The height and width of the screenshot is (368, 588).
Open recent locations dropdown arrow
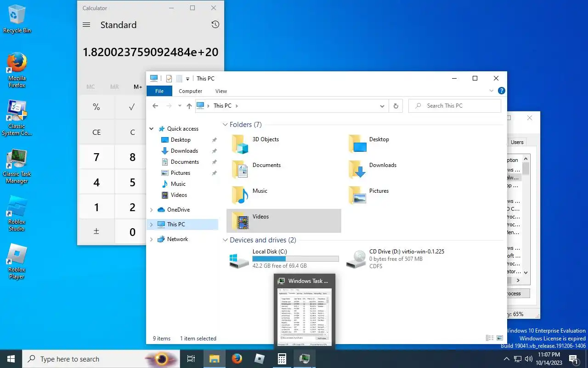(x=179, y=106)
